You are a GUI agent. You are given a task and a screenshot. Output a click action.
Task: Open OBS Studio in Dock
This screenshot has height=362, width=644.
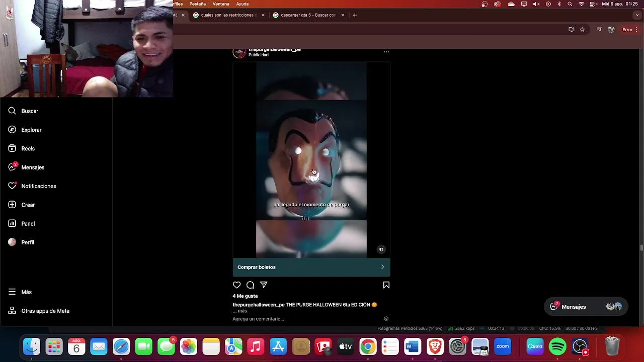(x=580, y=346)
